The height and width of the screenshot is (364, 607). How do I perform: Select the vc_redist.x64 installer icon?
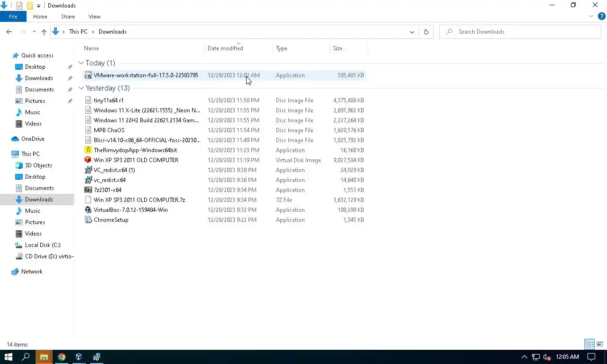pos(88,180)
